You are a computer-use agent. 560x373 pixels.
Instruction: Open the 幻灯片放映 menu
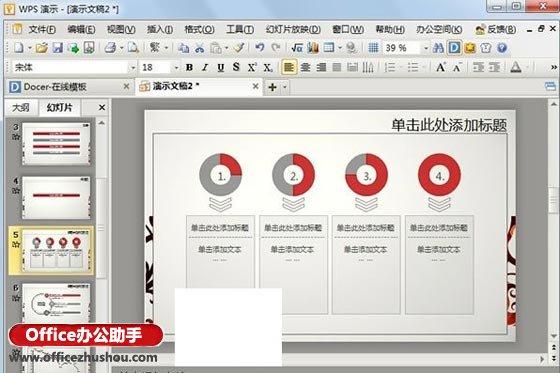coord(293,29)
